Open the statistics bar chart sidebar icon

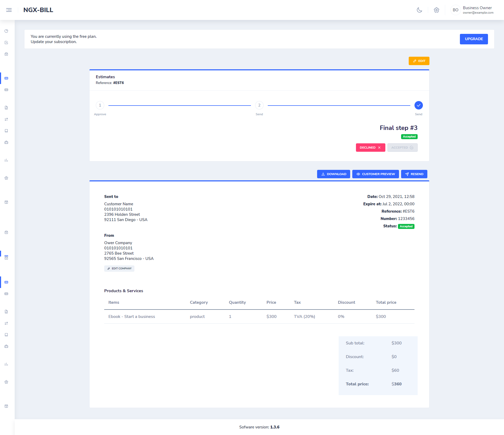(6, 160)
